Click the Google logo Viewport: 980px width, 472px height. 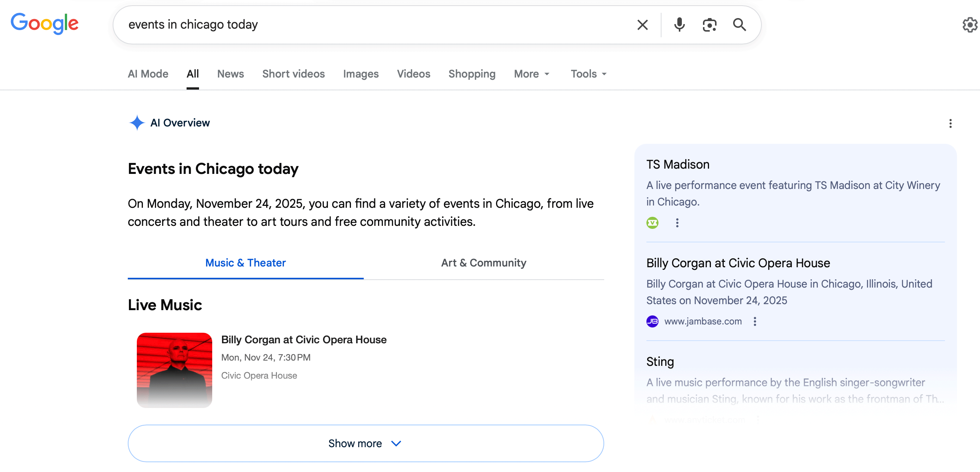44,24
